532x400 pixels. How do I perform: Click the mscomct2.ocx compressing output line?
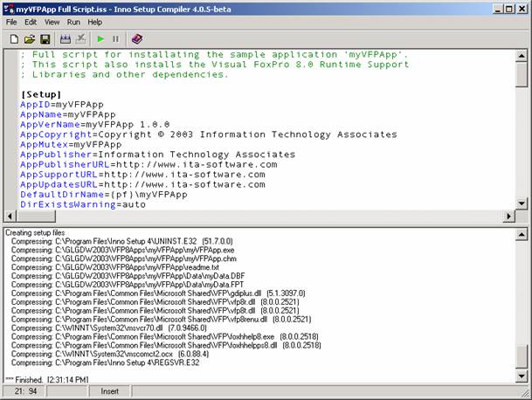pyautogui.click(x=110, y=354)
